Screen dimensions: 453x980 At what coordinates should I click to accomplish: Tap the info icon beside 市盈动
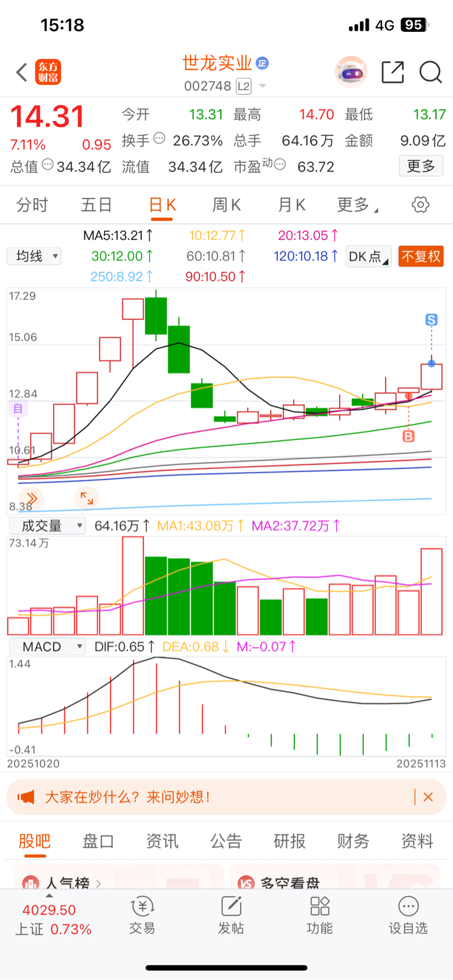(x=280, y=164)
